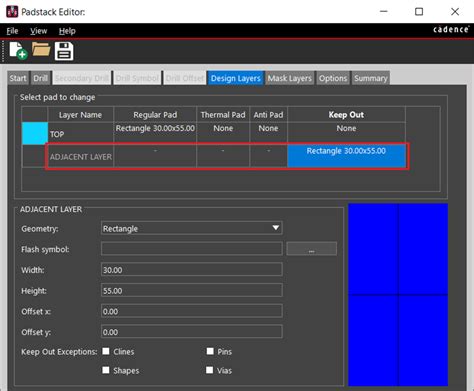
Task: Show the Summary tab
Action: [x=370, y=78]
